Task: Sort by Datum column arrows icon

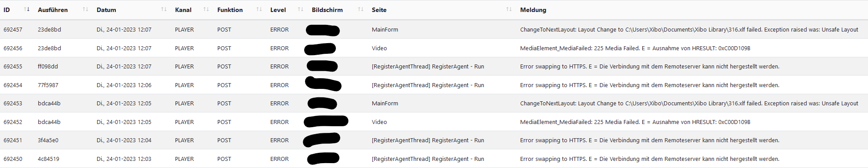Action: point(164,9)
